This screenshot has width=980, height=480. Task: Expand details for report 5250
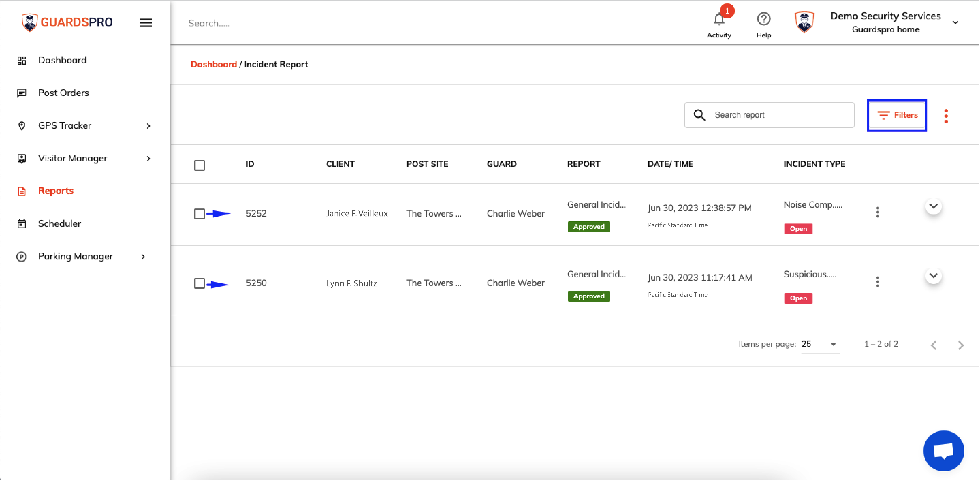pos(933,276)
